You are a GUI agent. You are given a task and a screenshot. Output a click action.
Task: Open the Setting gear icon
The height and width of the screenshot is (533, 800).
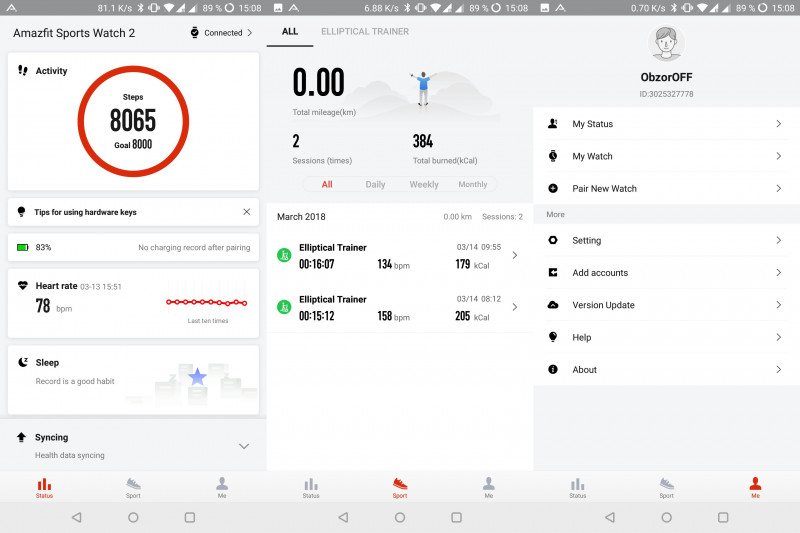[x=553, y=240]
